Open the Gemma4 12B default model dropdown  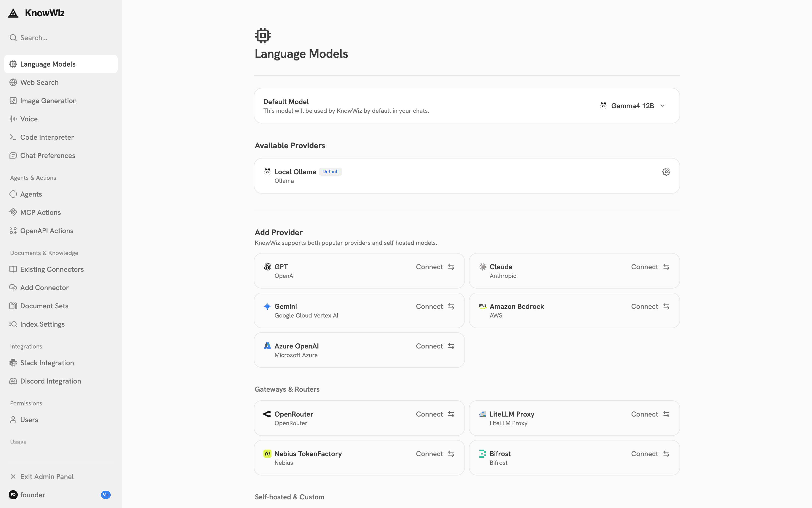(633, 106)
